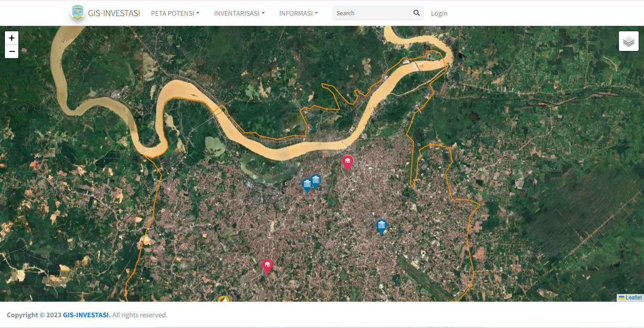Screen dimensions: 644x328
Task: Select the green house marker at map bottom
Action: click(x=223, y=299)
